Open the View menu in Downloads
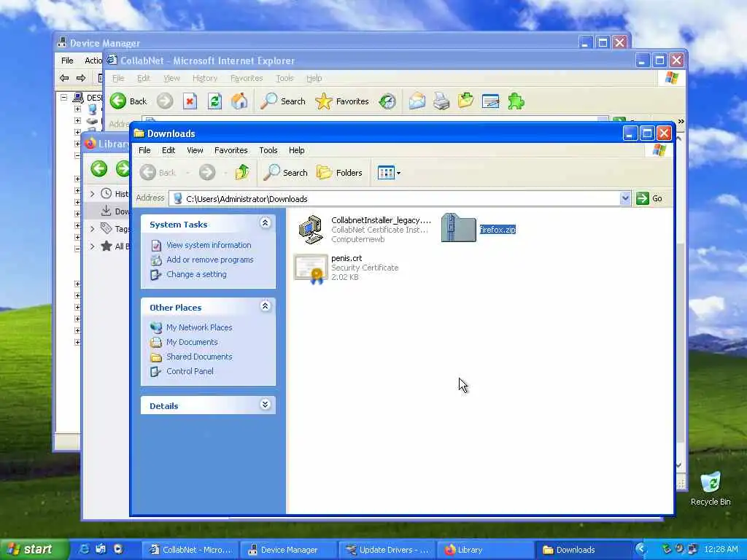Screen dimensions: 747x560 tap(195, 150)
